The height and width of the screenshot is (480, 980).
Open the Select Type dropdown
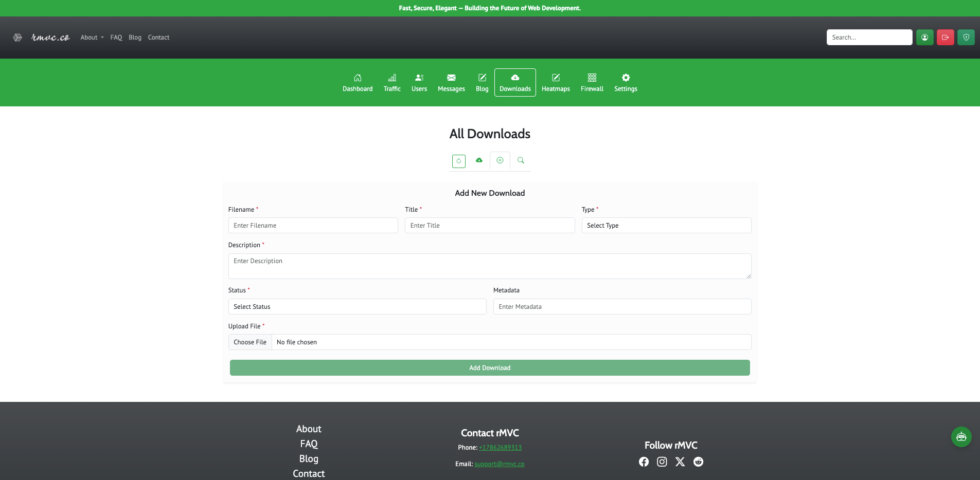point(666,226)
